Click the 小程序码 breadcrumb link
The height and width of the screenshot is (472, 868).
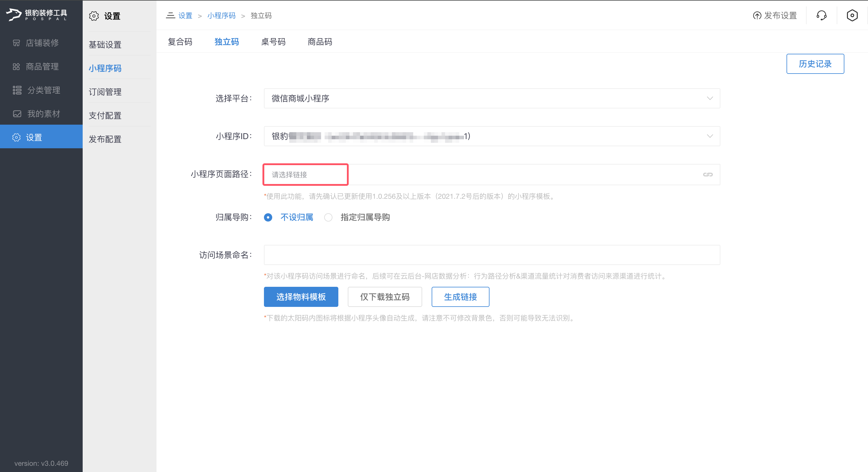pos(221,16)
